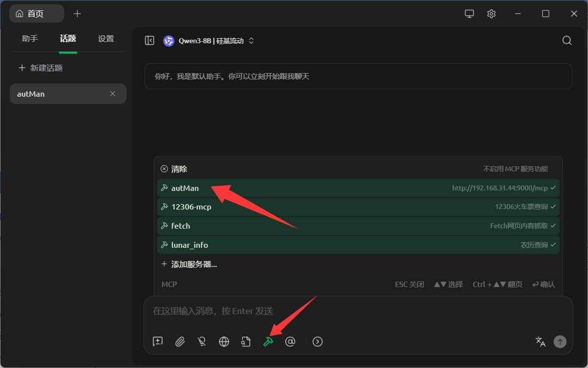Click the paperclip attachment icon
The image size is (588, 368).
[180, 342]
